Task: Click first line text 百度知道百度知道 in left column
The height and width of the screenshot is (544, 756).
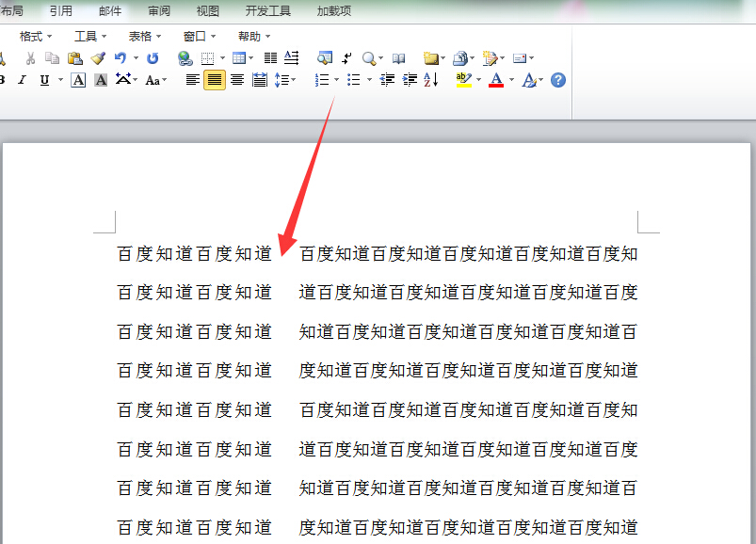Action: 194,253
